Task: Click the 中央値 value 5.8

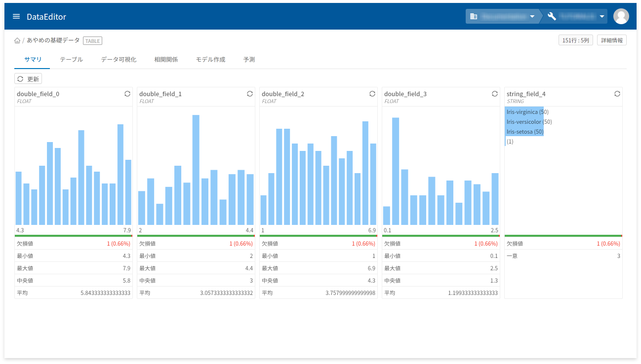Action: (126, 281)
